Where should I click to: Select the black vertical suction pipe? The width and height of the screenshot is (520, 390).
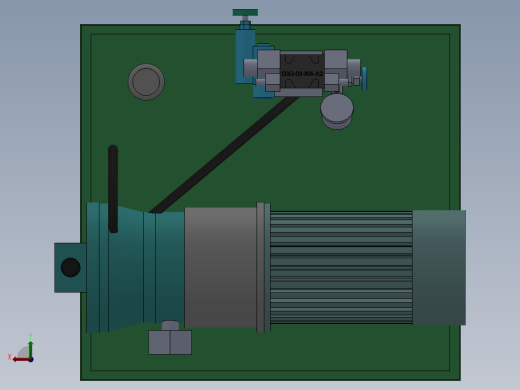[x=113, y=189]
